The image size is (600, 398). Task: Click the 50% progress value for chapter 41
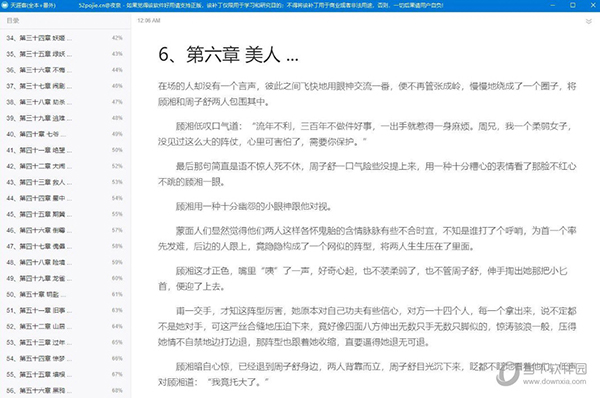[117, 150]
